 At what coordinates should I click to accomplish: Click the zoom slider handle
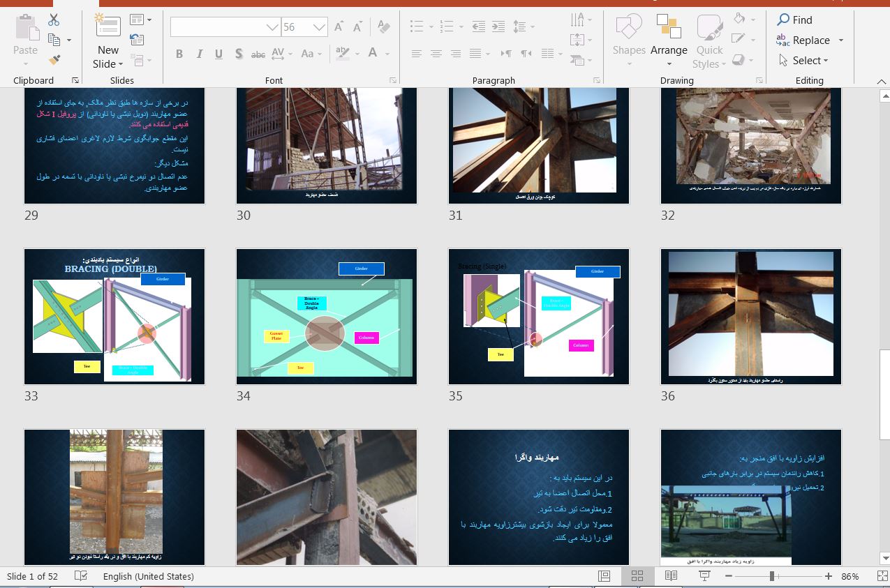[772, 576]
